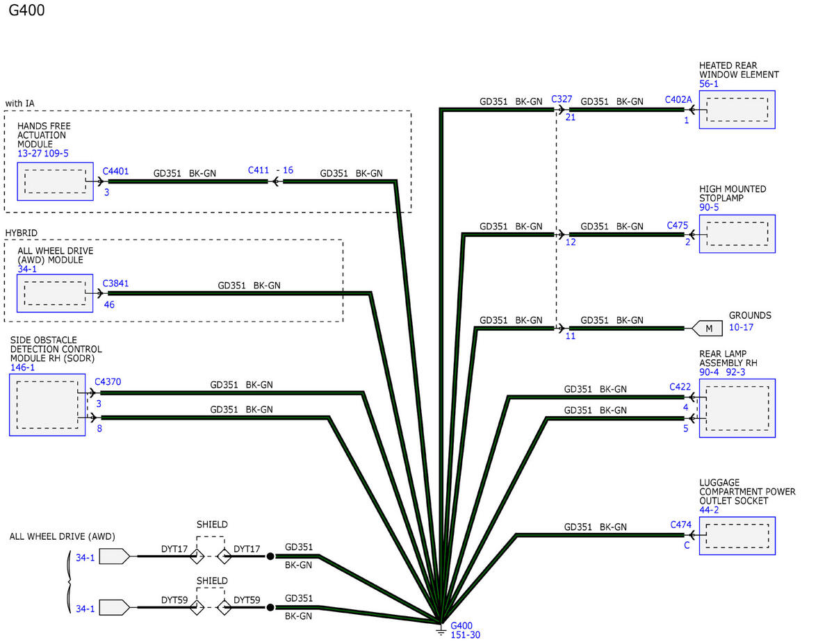Open the 10-17 Grounds page reference
Viewport: 834px width, 644px height.
[741, 327]
